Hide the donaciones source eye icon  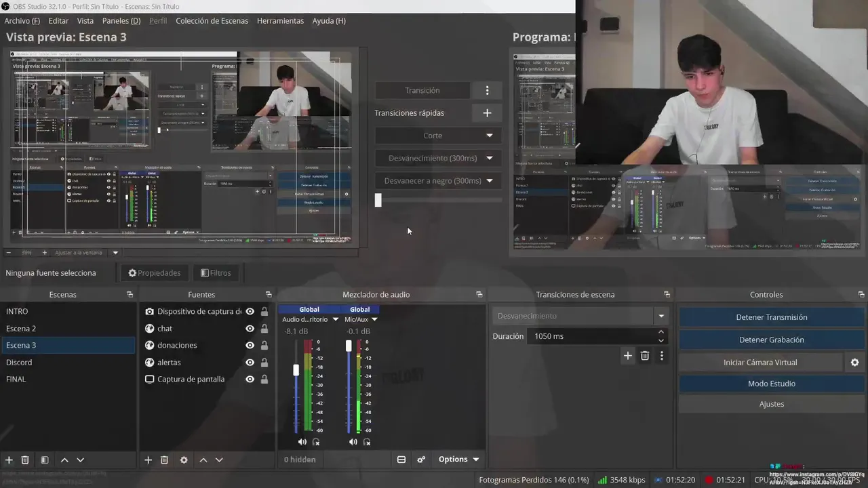click(x=250, y=346)
